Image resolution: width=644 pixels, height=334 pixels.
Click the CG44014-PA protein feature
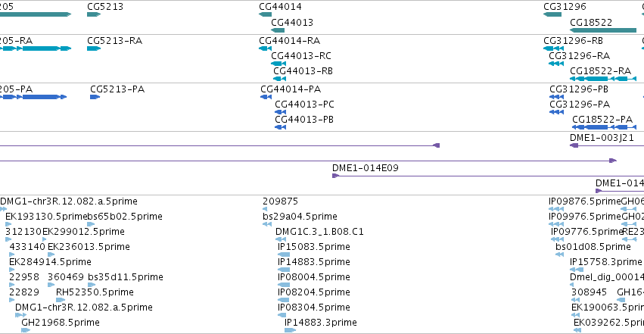(x=266, y=97)
